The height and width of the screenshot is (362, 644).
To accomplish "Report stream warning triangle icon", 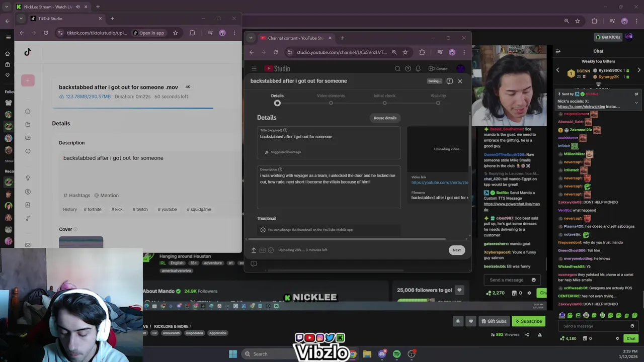I will [x=539, y=334].
